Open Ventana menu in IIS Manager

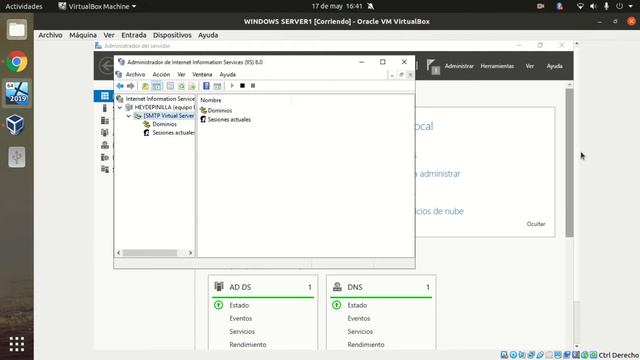[202, 74]
